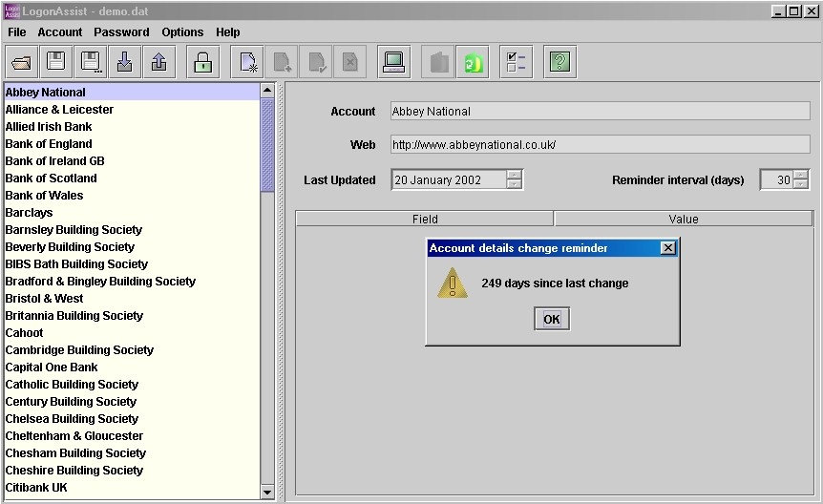The width and height of the screenshot is (823, 504).
Task: Open the File menu
Action: click(x=17, y=32)
